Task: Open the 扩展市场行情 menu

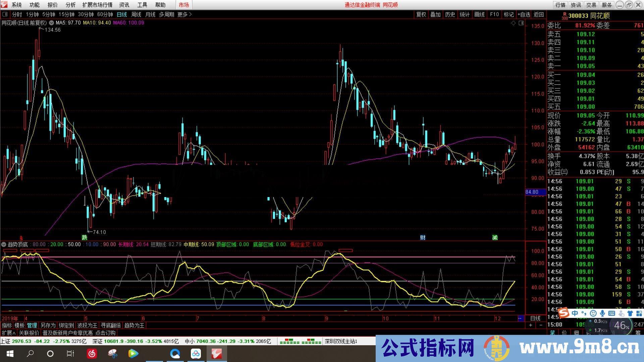Action: (98, 5)
